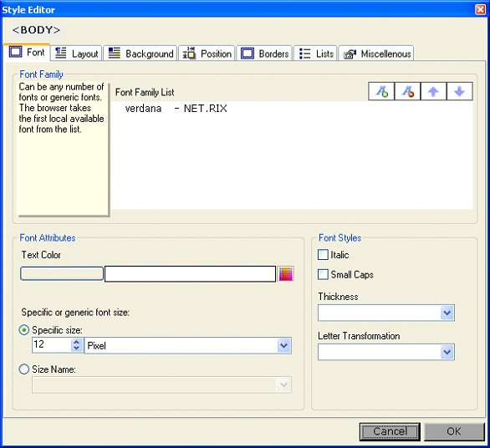490x448 pixels.
Task: Switch to the Layout tab
Action: tap(76, 53)
